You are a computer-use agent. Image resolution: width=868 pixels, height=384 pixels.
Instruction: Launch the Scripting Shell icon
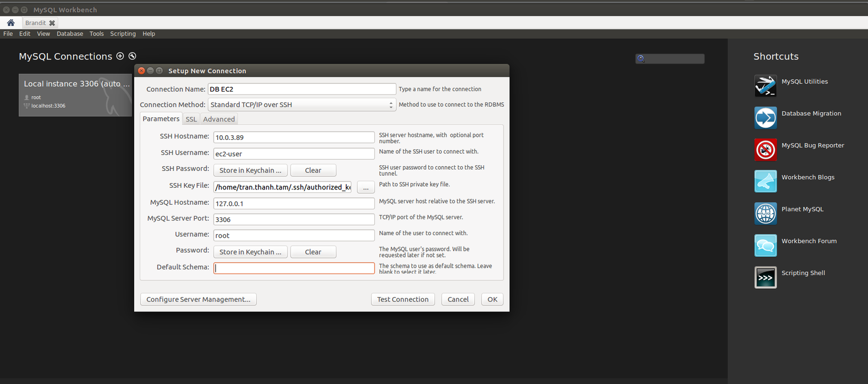[x=765, y=277]
